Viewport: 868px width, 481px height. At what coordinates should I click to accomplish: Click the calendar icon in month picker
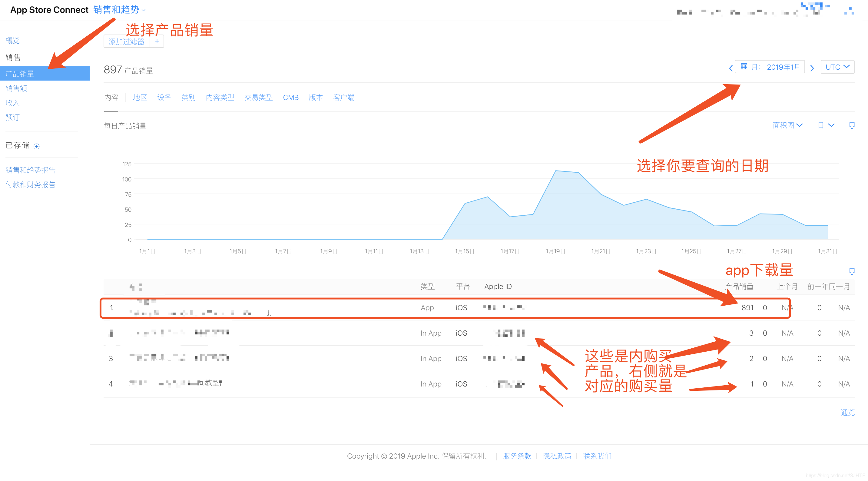point(744,66)
